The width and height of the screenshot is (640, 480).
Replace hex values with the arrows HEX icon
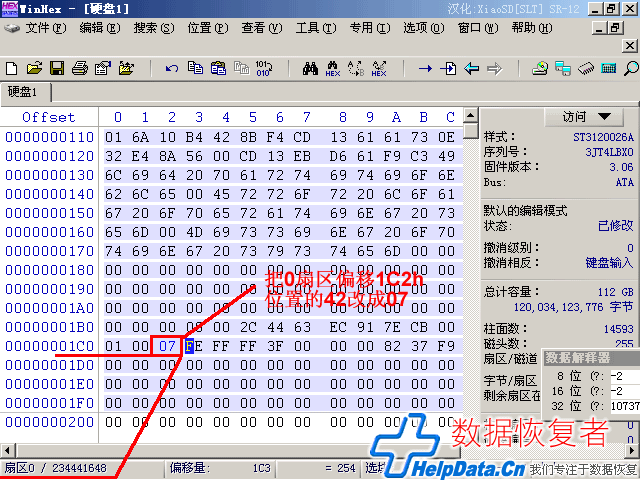(379, 68)
